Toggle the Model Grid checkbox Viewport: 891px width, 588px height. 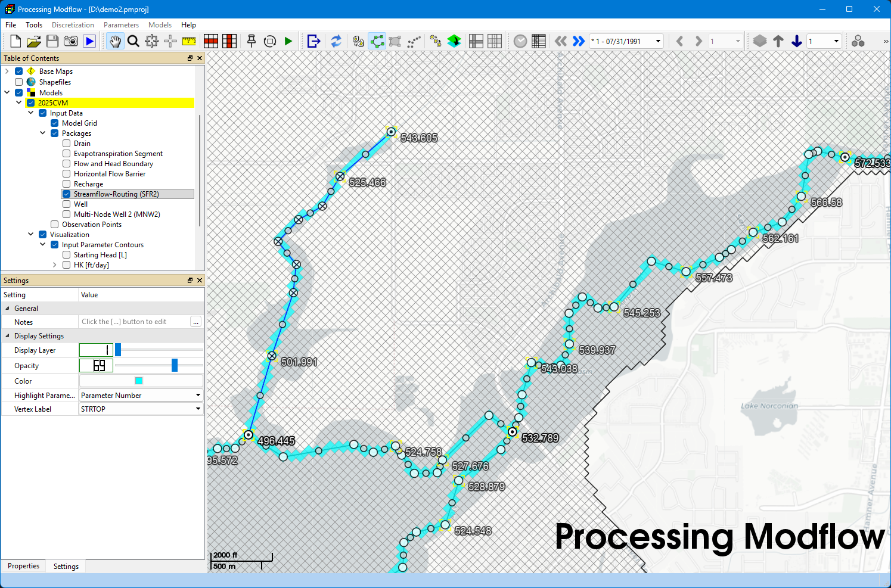point(55,123)
